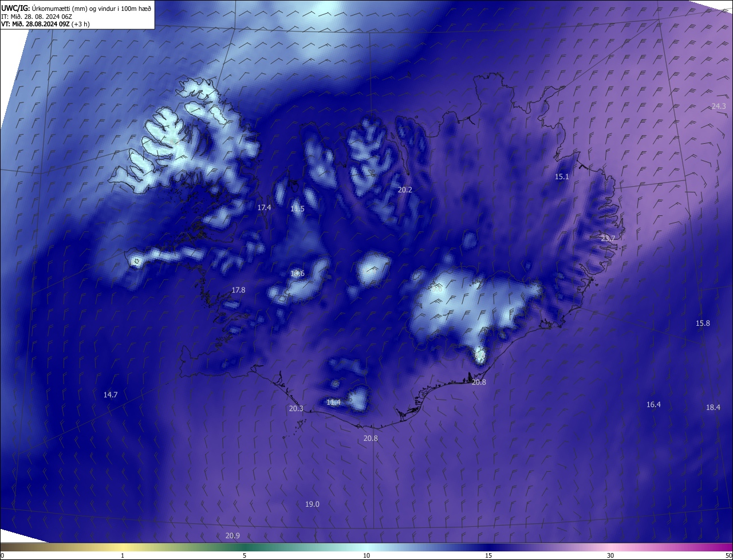Click the legend tick label 15
The image size is (733, 560).
tap(488, 555)
